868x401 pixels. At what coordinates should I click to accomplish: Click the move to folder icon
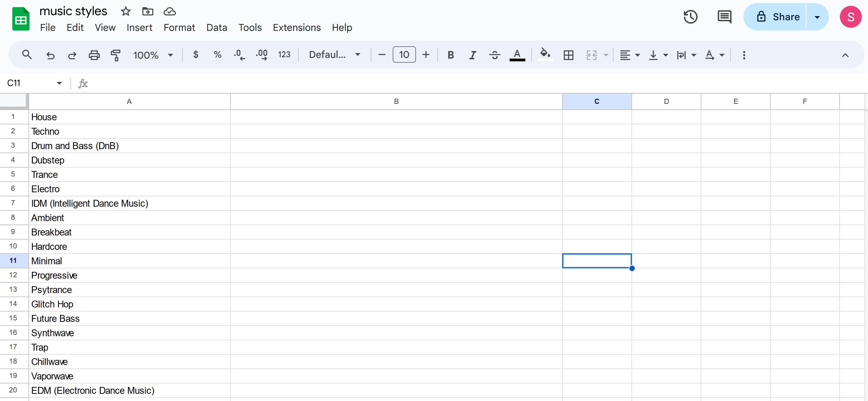147,11
